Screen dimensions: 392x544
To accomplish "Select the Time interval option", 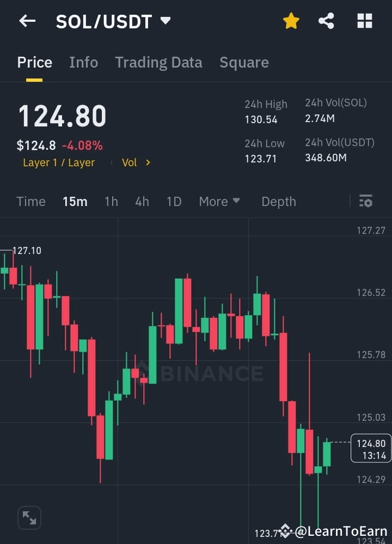I will 30,201.
